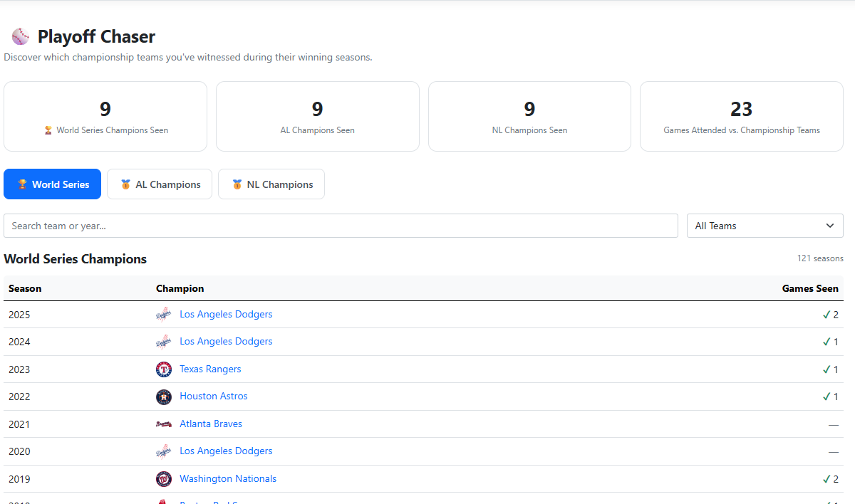
Task: Click the Washington Nationals team logo
Action: (164, 479)
